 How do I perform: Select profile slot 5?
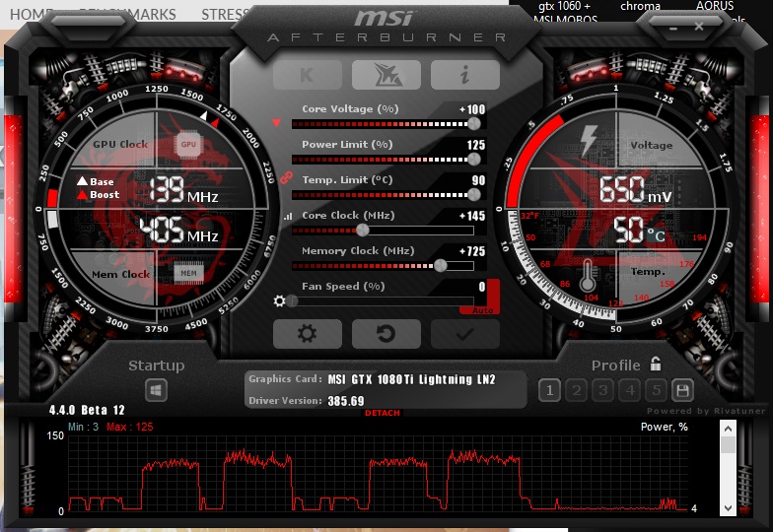click(657, 390)
